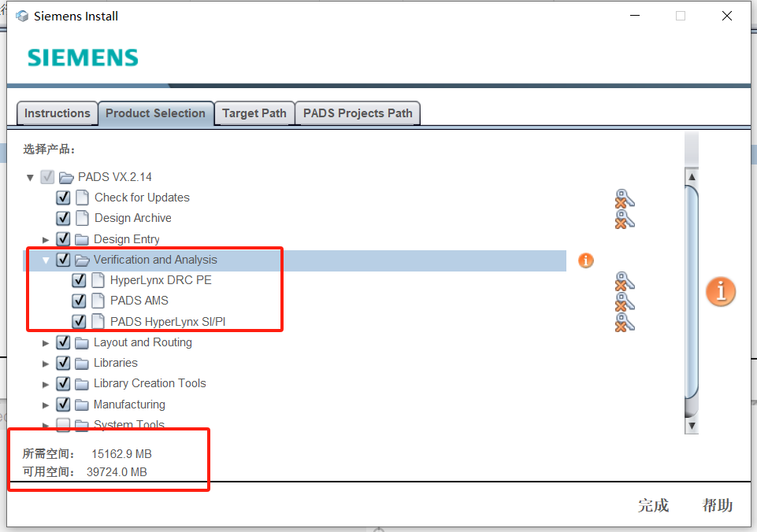Click the license key icon for PADS AMS
757x532 pixels.
coord(625,302)
